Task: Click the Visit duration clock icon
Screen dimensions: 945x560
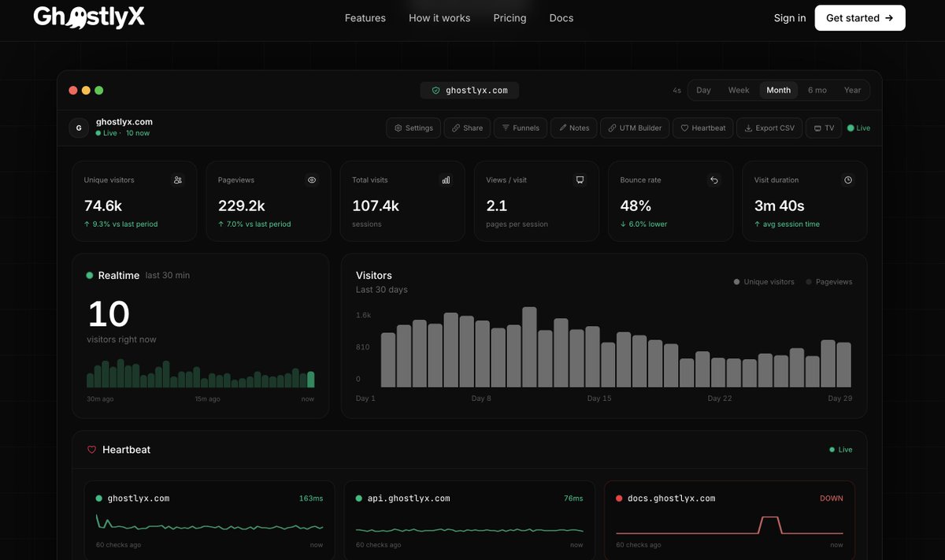Action: (x=848, y=180)
